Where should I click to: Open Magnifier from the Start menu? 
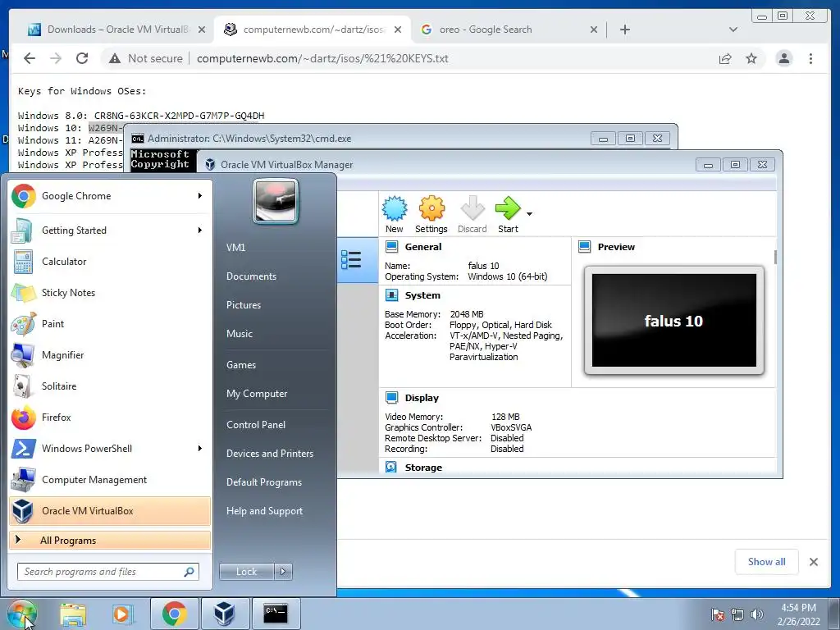tap(110, 354)
